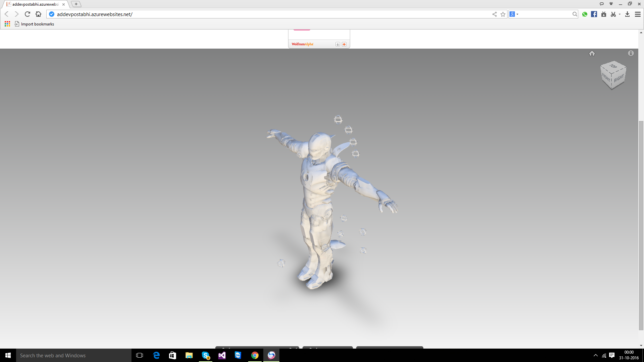This screenshot has width=644, height=362.
Task: Expand the scissors tool dropdown arrow
Action: (620, 14)
